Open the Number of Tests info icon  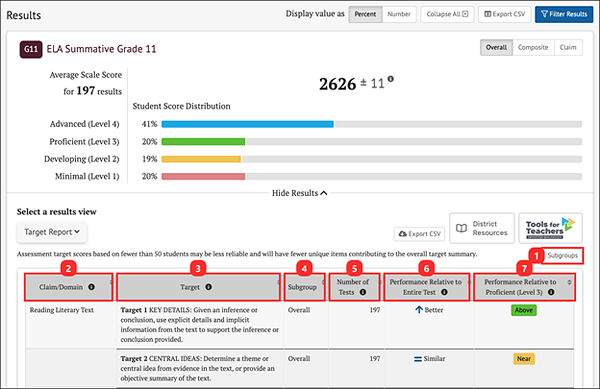[363, 292]
